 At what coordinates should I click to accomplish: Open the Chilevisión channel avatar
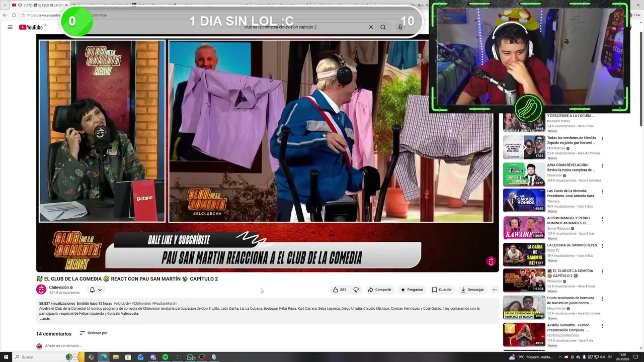point(41,290)
